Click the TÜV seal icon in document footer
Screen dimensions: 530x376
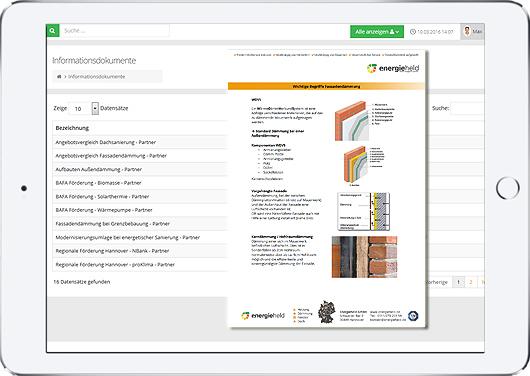(413, 316)
